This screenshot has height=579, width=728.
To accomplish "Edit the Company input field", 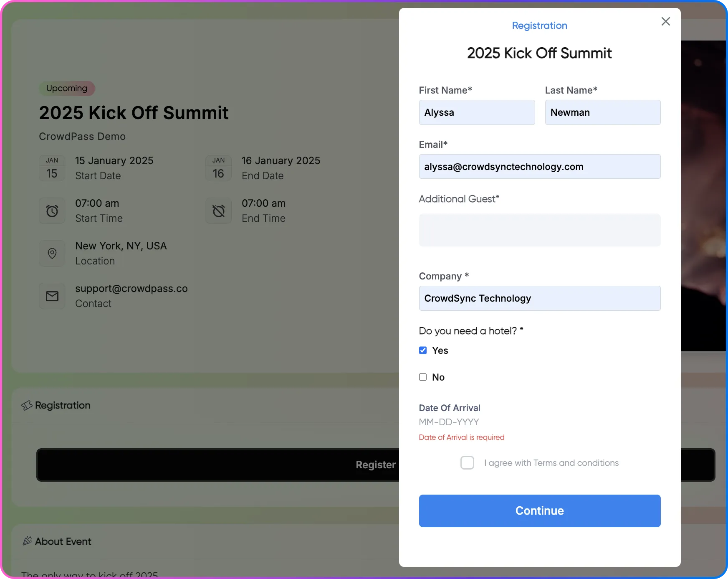I will (x=539, y=298).
